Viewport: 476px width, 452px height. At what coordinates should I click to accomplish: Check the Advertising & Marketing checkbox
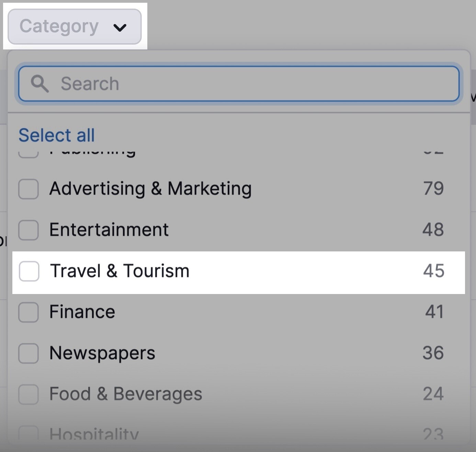click(29, 189)
